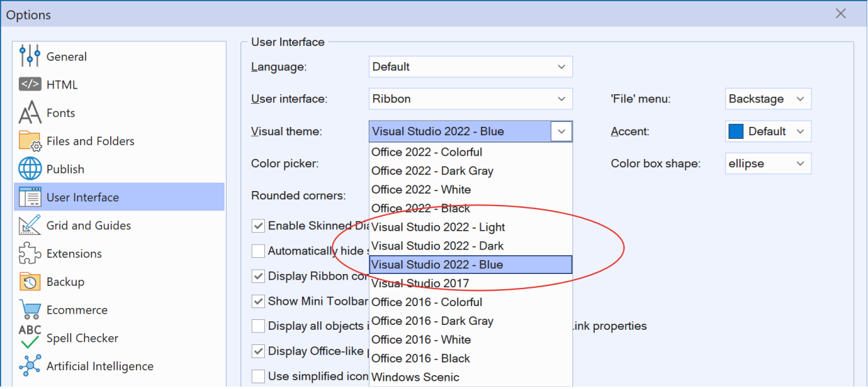This screenshot has height=389, width=868.
Task: Open the 'File' menu Backstage dropdown
Action: pyautogui.click(x=768, y=99)
